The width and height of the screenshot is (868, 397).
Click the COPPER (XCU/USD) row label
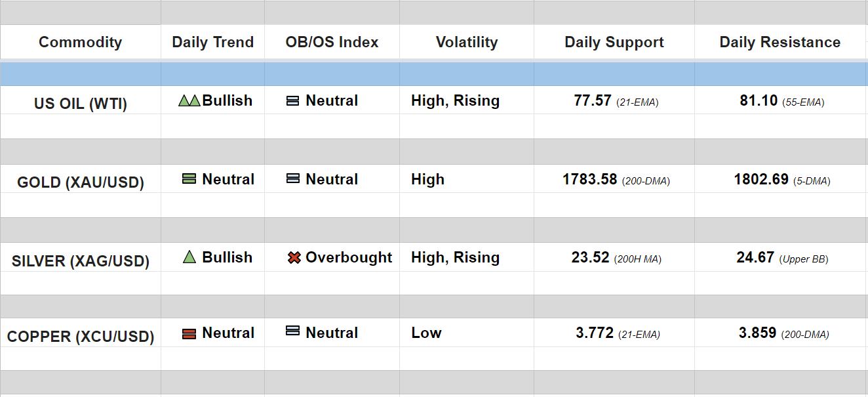click(x=81, y=337)
